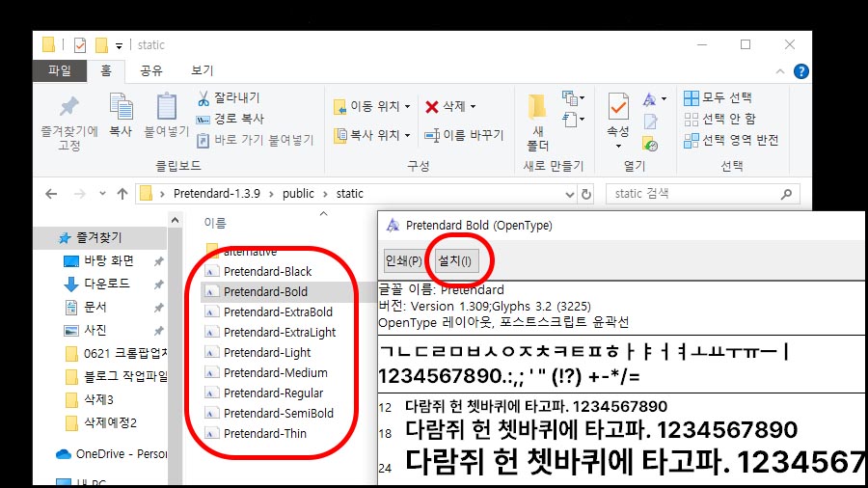
Task: Open Properties (속성) checkmark icon
Action: click(x=618, y=106)
